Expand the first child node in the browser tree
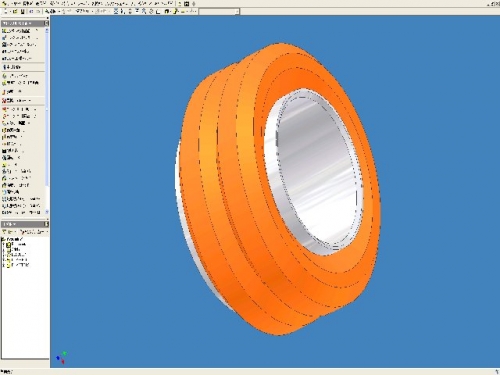This screenshot has width=500, height=375. tap(4, 245)
